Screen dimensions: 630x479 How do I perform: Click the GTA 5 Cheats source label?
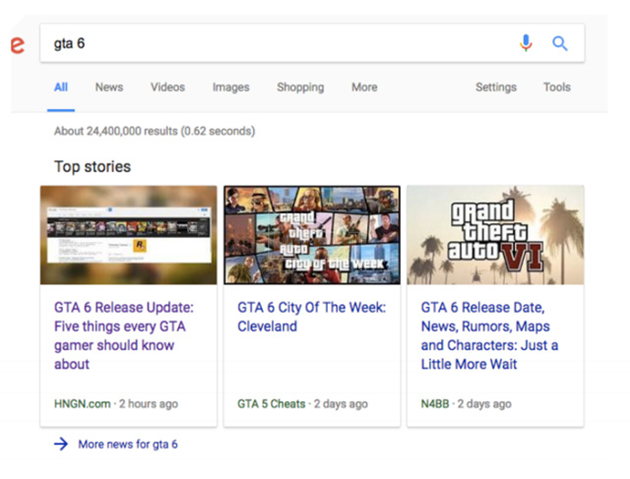271,403
